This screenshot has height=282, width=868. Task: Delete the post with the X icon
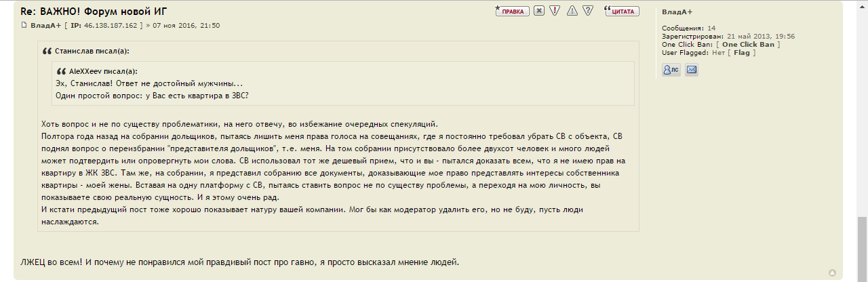(538, 11)
